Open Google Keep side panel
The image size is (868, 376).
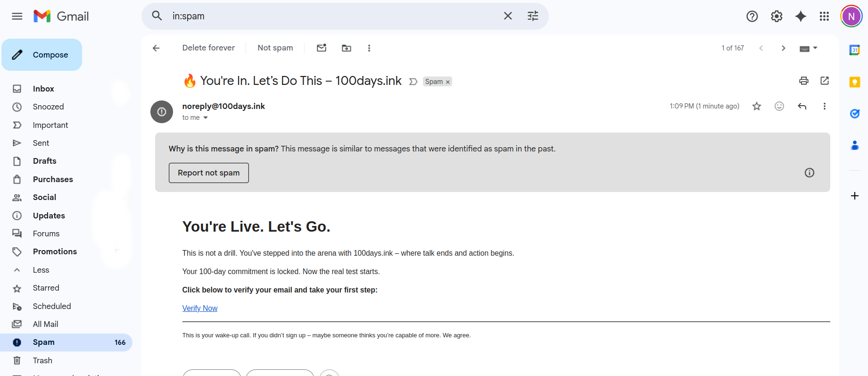click(x=854, y=82)
